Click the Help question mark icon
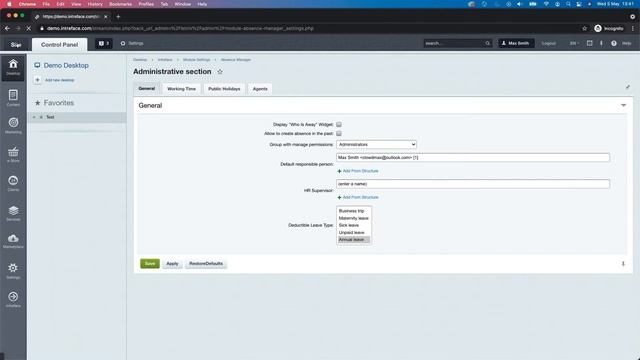Image resolution: width=640 pixels, height=360 pixels. tap(614, 43)
